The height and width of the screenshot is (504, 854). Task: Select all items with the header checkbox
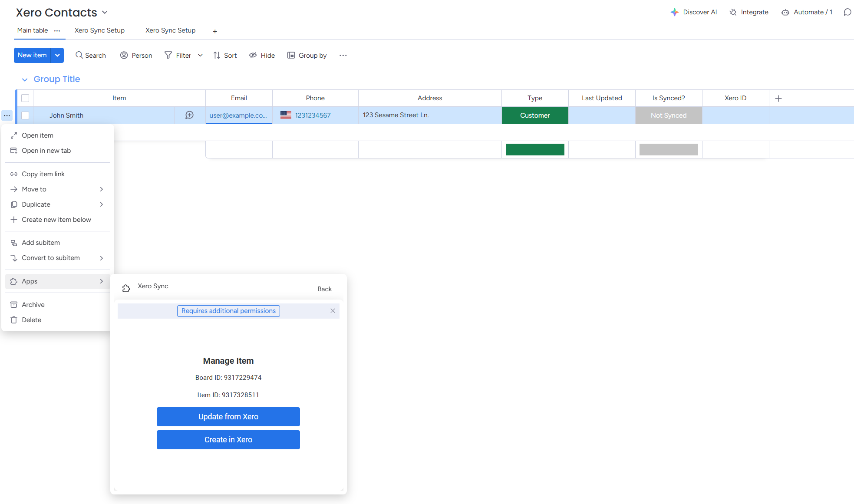click(x=25, y=98)
